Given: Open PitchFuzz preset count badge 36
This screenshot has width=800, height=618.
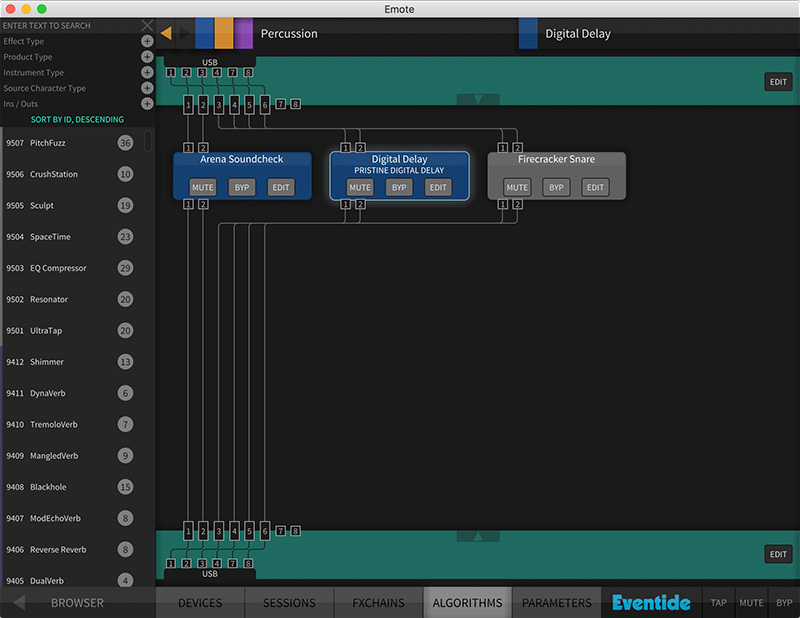Looking at the screenshot, I should [x=126, y=143].
